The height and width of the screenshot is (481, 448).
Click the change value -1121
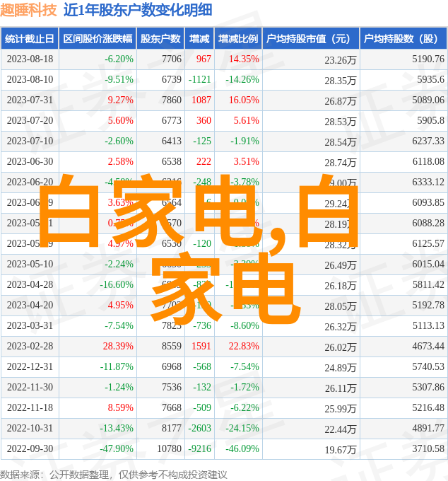(x=199, y=79)
